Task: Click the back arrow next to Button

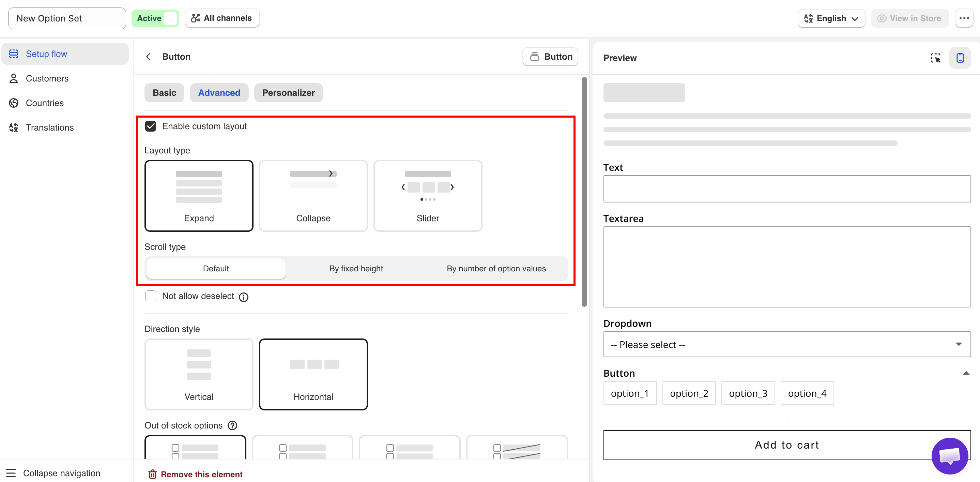Action: point(148,57)
